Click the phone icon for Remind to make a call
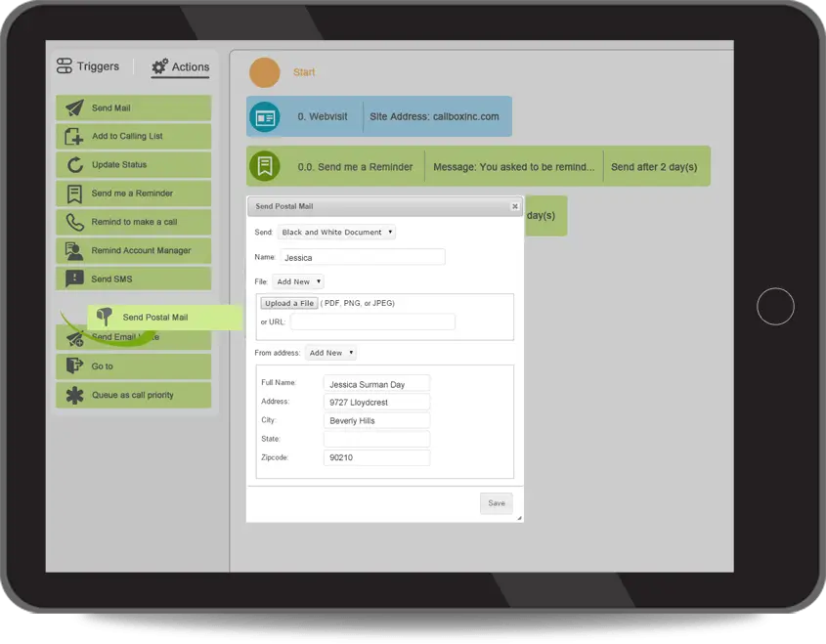Image resolution: width=826 pixels, height=644 pixels. coord(75,222)
